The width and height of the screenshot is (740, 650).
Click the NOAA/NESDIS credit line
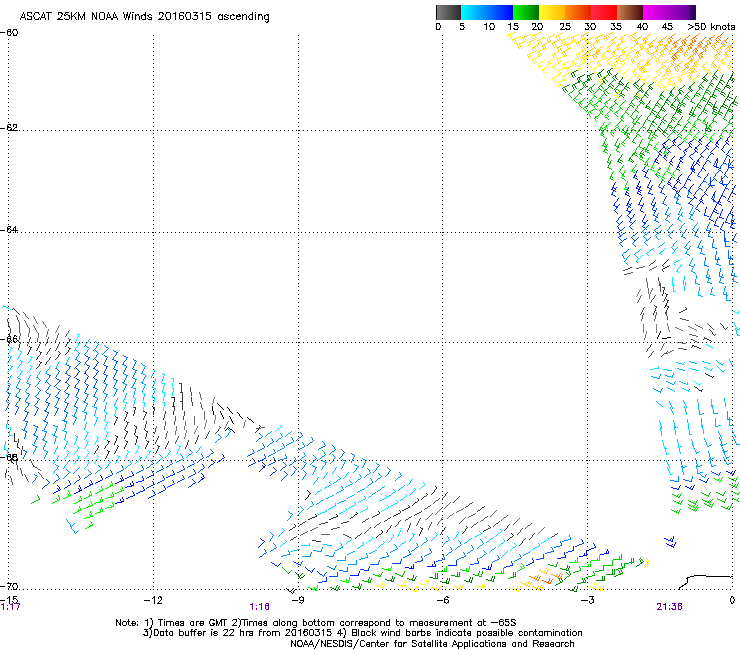432,643
